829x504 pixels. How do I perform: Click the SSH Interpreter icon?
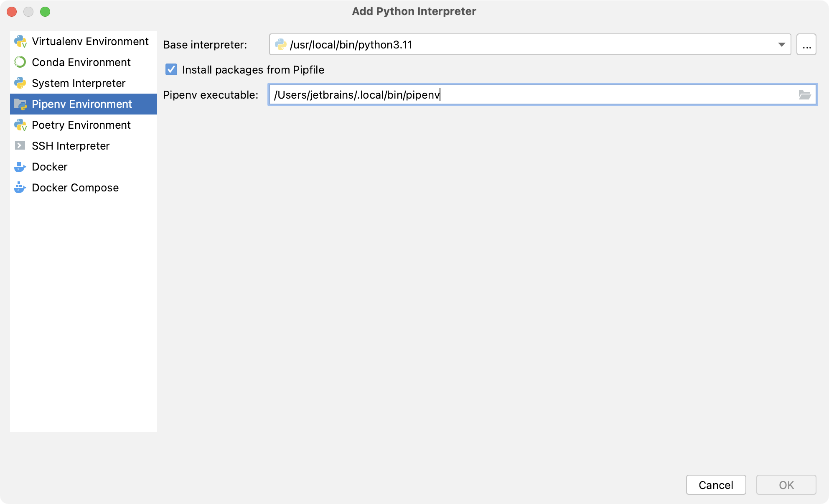pos(21,146)
